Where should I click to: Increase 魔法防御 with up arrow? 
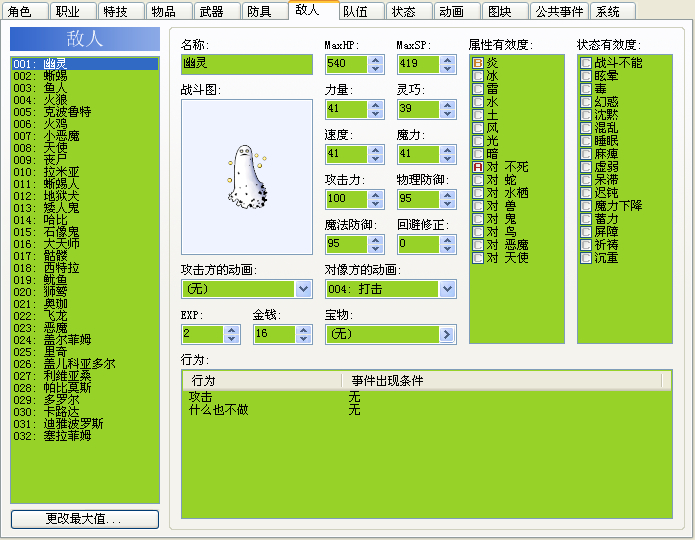(x=375, y=240)
